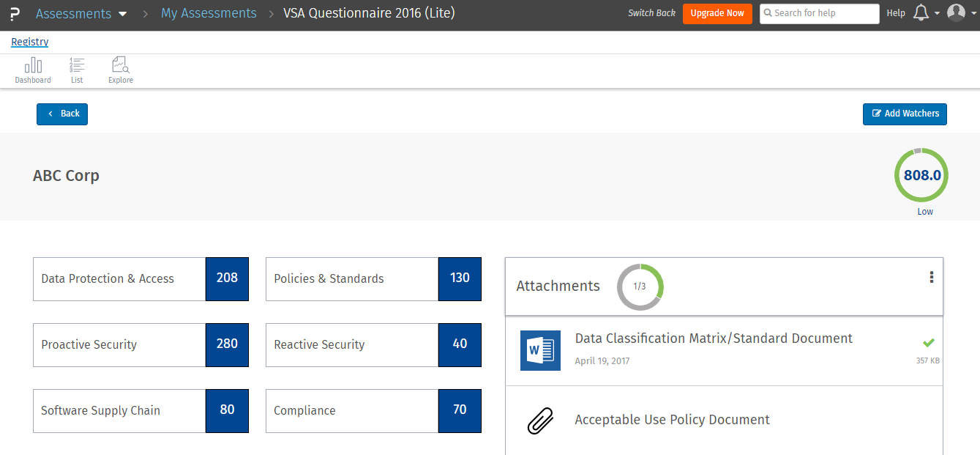This screenshot has height=455, width=980.
Task: Click the green checkmark on Data Classification document
Action: [x=929, y=342]
